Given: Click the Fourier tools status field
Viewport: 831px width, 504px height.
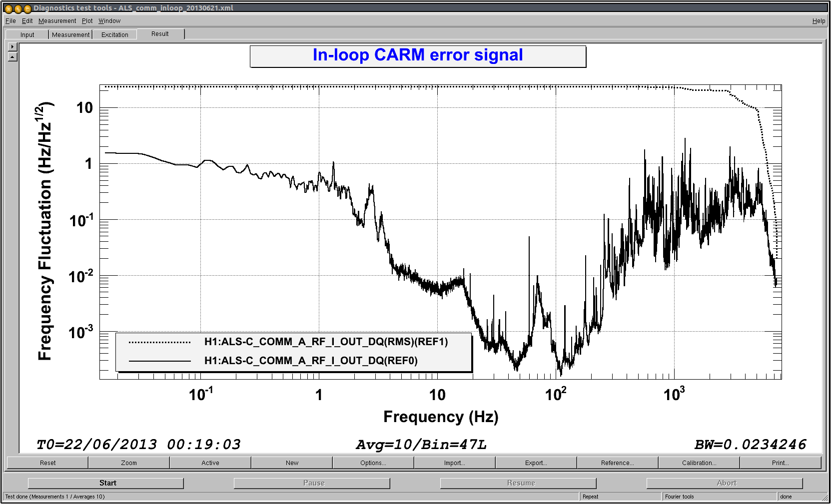Looking at the screenshot, I should tap(719, 497).
